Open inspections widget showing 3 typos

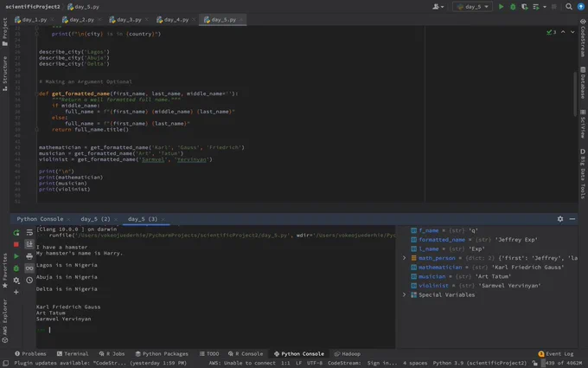point(552,32)
